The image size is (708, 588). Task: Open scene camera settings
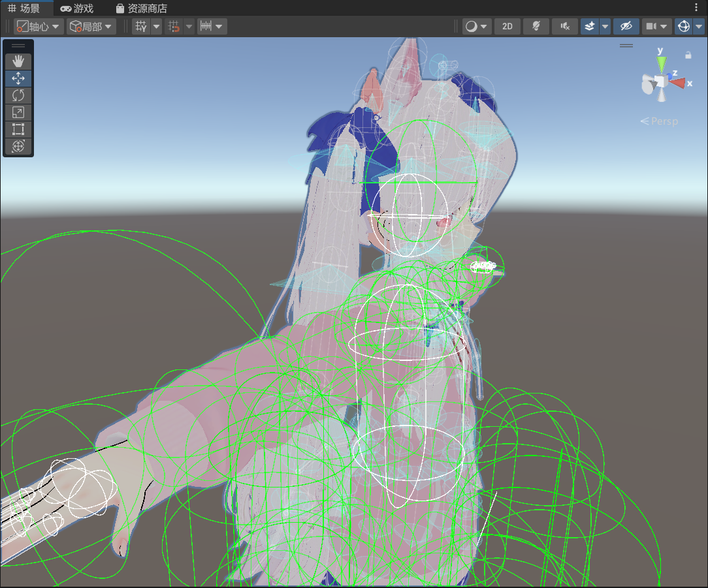click(656, 27)
